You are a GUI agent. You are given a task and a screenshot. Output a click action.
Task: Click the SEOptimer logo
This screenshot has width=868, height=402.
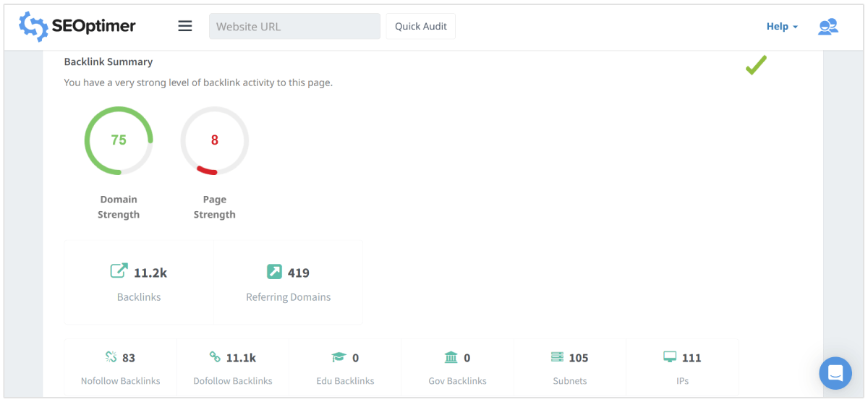[77, 26]
